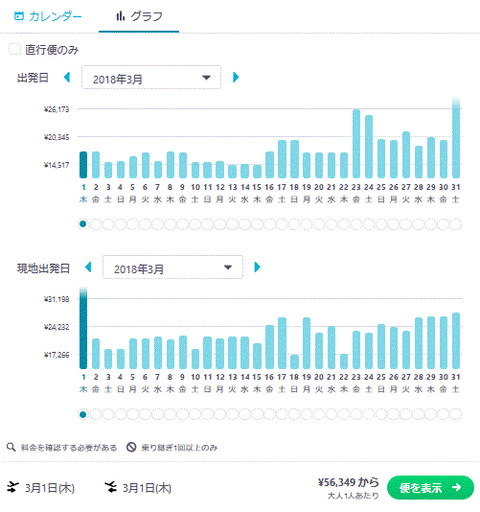This screenshot has width=480, height=512.
Task: Click the 大人1人あたり text
Action: point(353,496)
